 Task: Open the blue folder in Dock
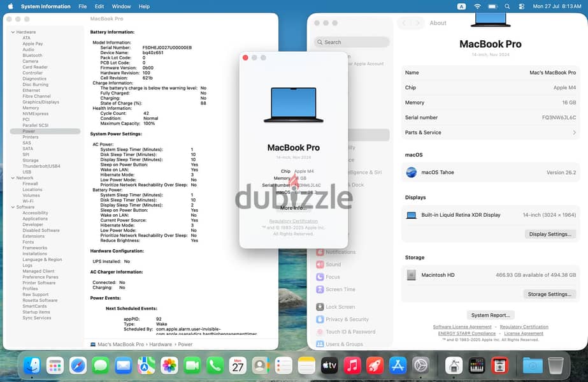tap(533, 365)
